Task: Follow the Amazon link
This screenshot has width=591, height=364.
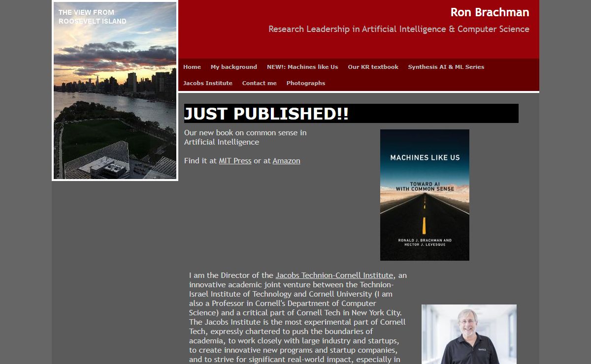Action: point(286,161)
